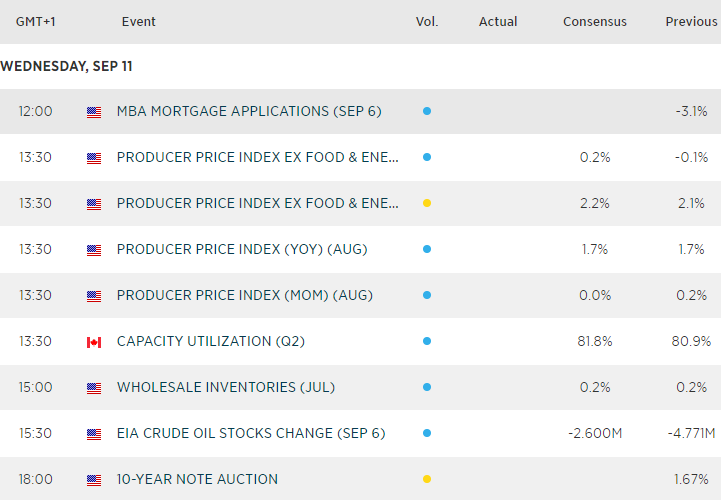Click the US flag beside Wholesale Inventories
The width and height of the screenshot is (721, 500).
tap(94, 388)
